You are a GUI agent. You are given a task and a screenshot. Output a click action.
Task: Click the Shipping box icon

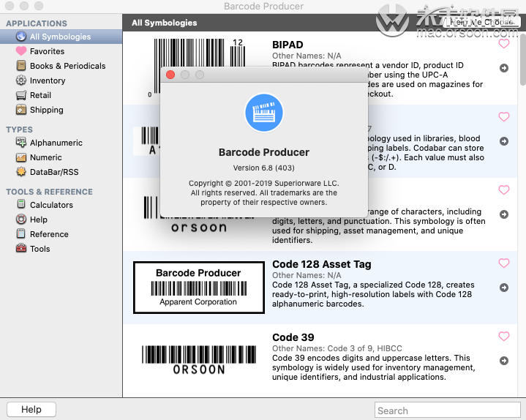tap(21, 109)
